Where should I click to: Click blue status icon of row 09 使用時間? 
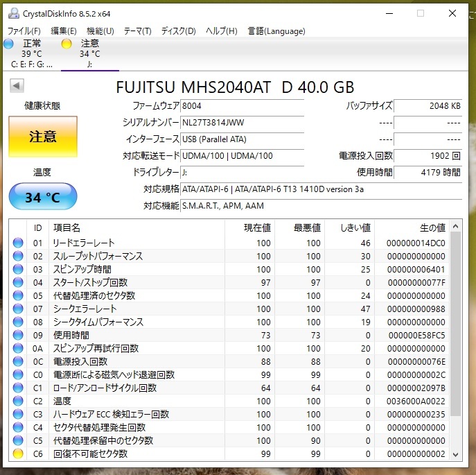tap(18, 335)
